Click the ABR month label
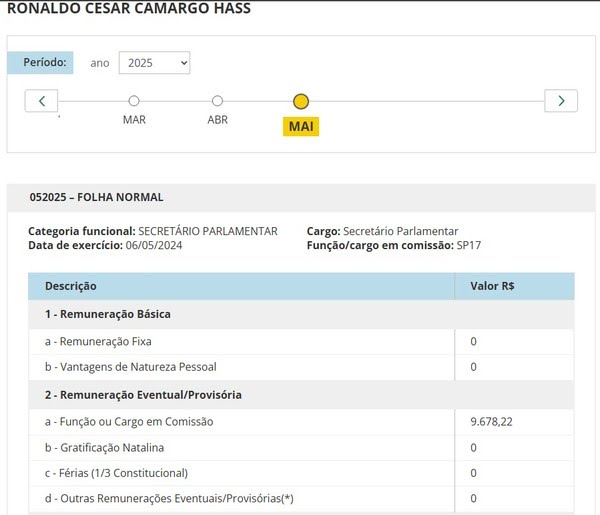Viewport: 600px width, 515px height. pos(218,120)
